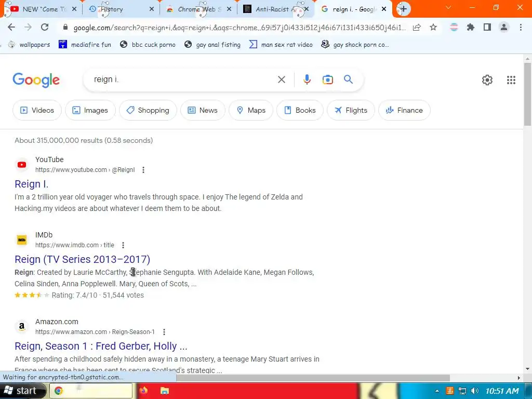The width and height of the screenshot is (532, 399).
Task: Reload the current page
Action: 45,27
